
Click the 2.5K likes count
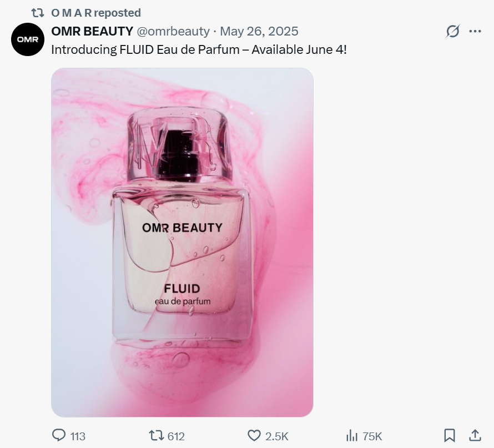(x=276, y=436)
